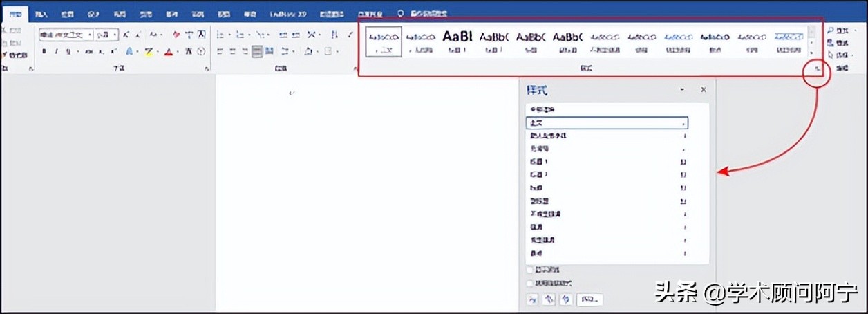Screen dimensions: 868x314
Task: Open the Change Case Aa button
Action: tap(153, 34)
